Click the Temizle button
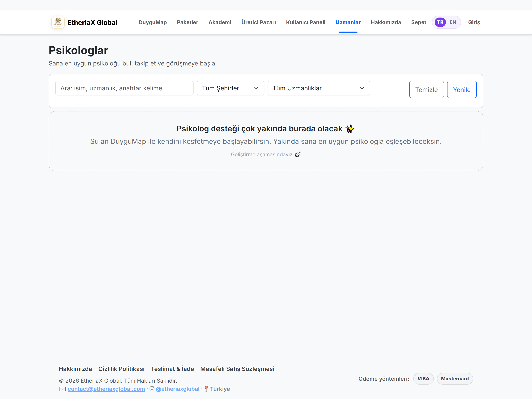The height and width of the screenshot is (399, 532). tap(426, 90)
